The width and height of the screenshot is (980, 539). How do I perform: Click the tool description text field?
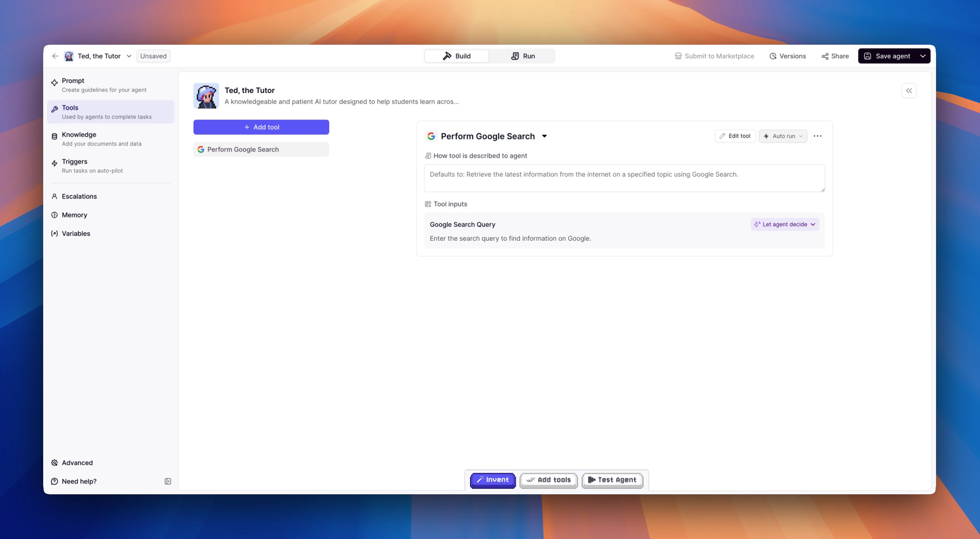coord(624,178)
